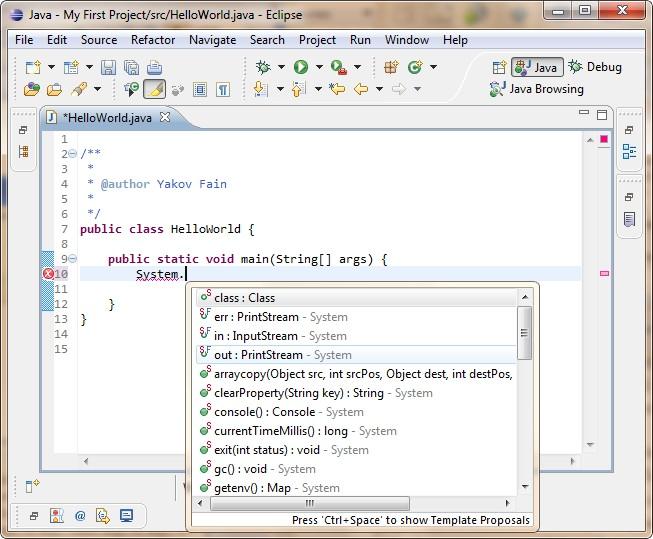
Task: Open the dropdown beside Back arrow
Action: coord(379,89)
